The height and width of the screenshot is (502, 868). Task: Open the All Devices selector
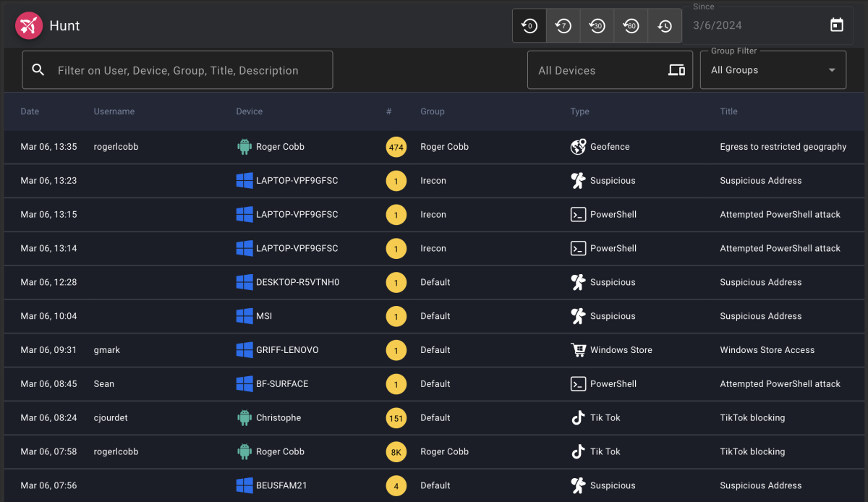click(x=610, y=70)
